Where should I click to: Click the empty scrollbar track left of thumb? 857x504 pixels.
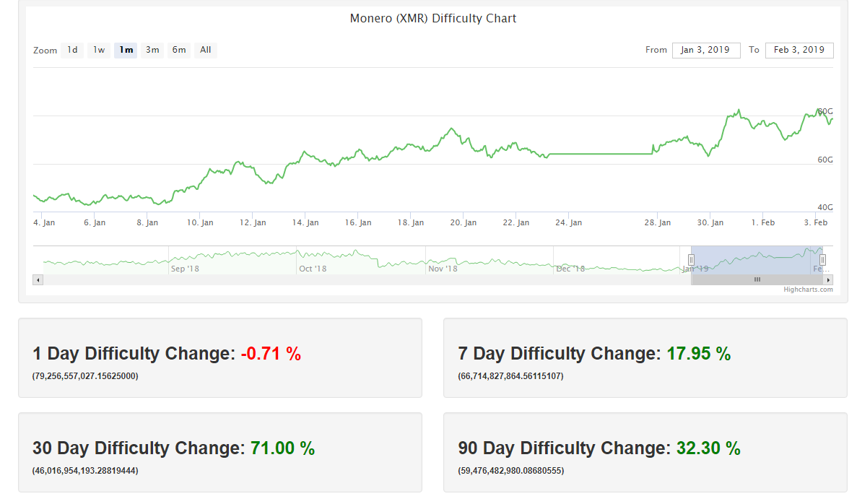pyautogui.click(x=361, y=279)
